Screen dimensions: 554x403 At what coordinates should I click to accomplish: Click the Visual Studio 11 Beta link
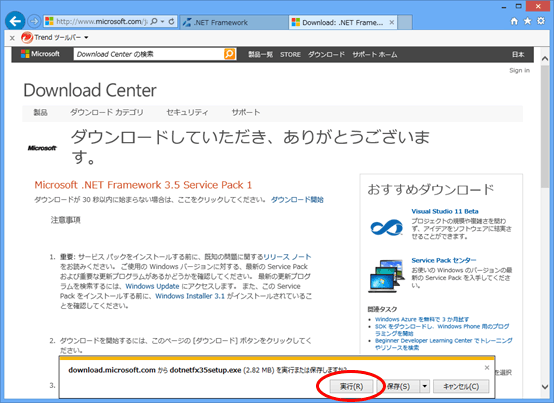point(445,211)
